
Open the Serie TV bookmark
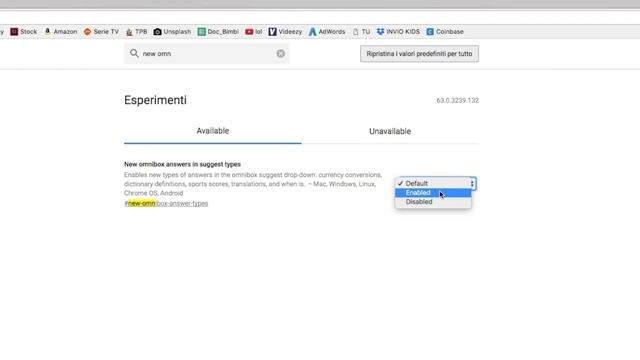pyautogui.click(x=101, y=31)
